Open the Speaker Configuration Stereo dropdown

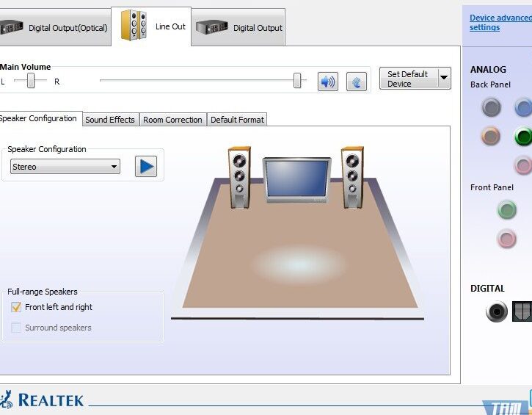pyautogui.click(x=65, y=167)
